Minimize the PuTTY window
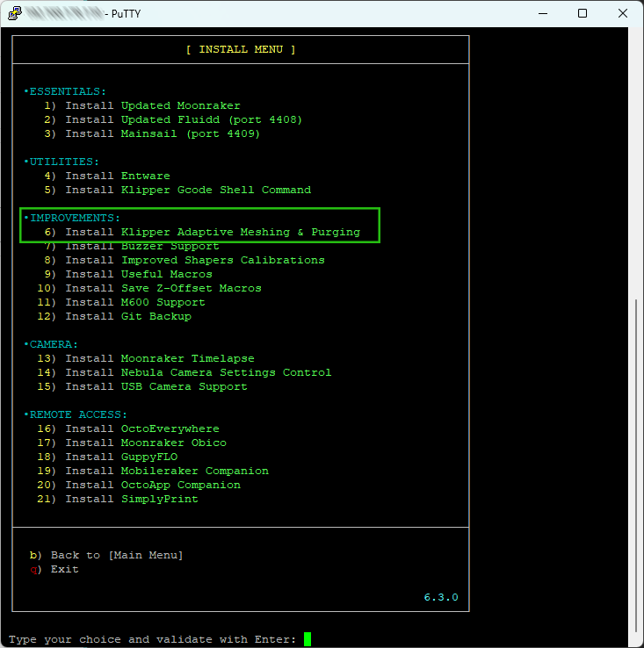The width and height of the screenshot is (644, 648). 543,14
